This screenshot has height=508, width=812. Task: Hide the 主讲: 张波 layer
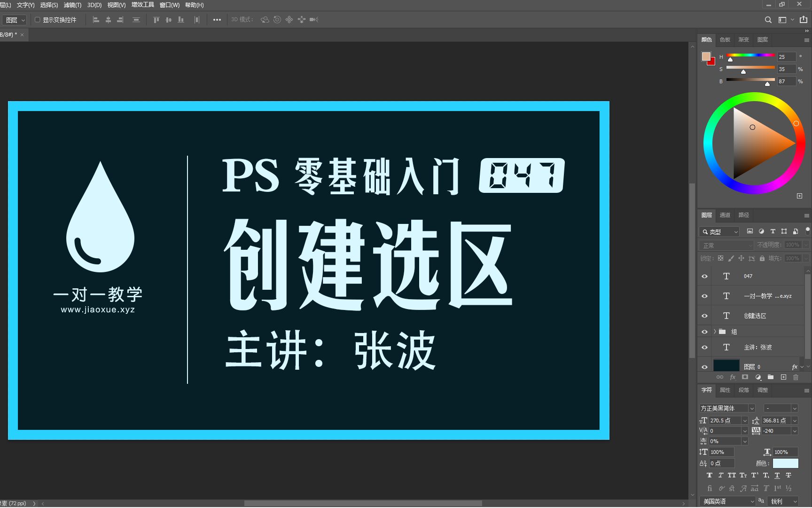coord(704,347)
